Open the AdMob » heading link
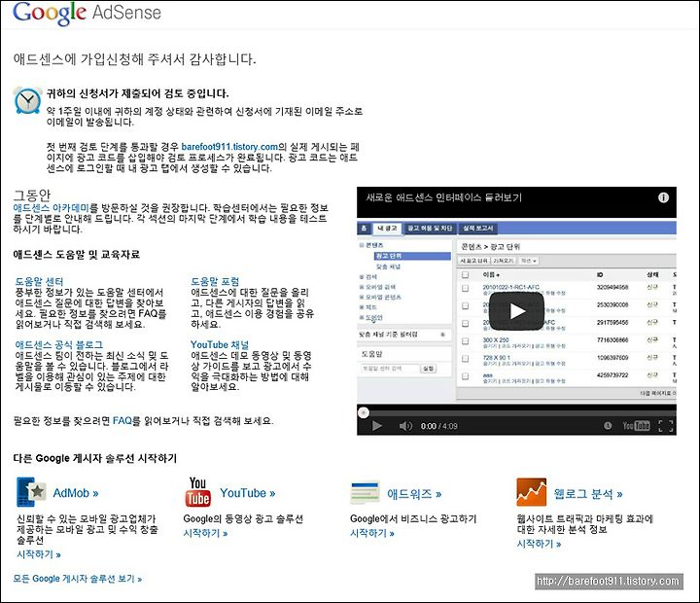This screenshot has width=700, height=603. (76, 493)
